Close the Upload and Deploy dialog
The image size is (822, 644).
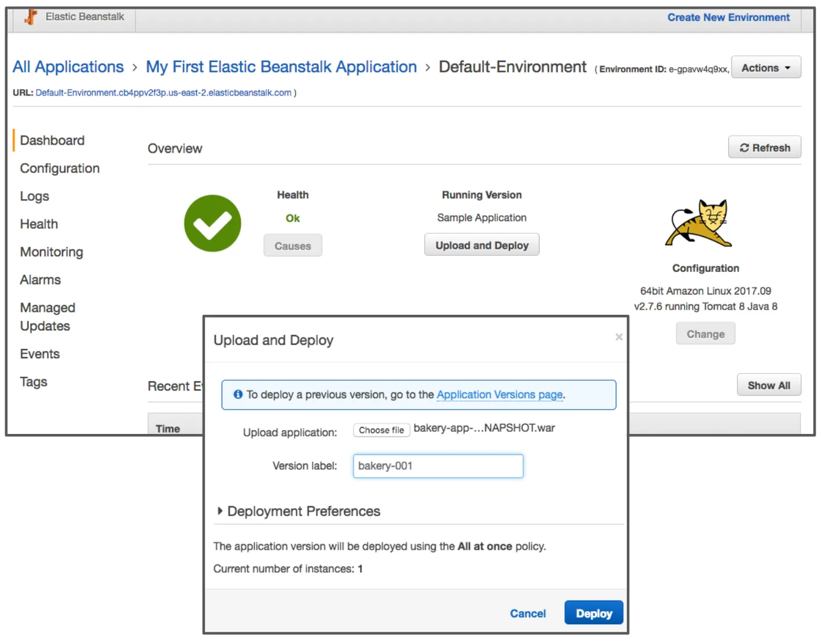click(619, 337)
